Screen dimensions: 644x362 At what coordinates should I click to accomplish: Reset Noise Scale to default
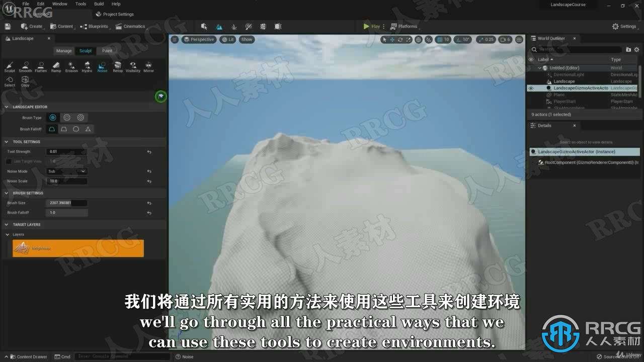pyautogui.click(x=149, y=181)
